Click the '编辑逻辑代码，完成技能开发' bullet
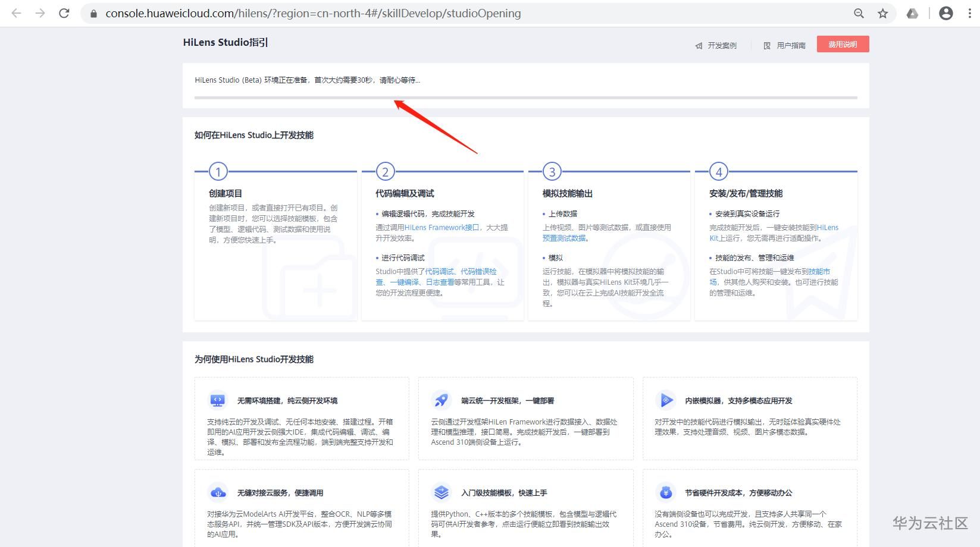Viewport: 980px width, 547px height. [428, 214]
